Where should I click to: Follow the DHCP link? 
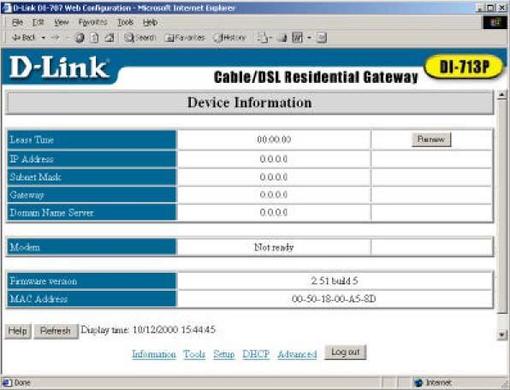pyautogui.click(x=256, y=354)
